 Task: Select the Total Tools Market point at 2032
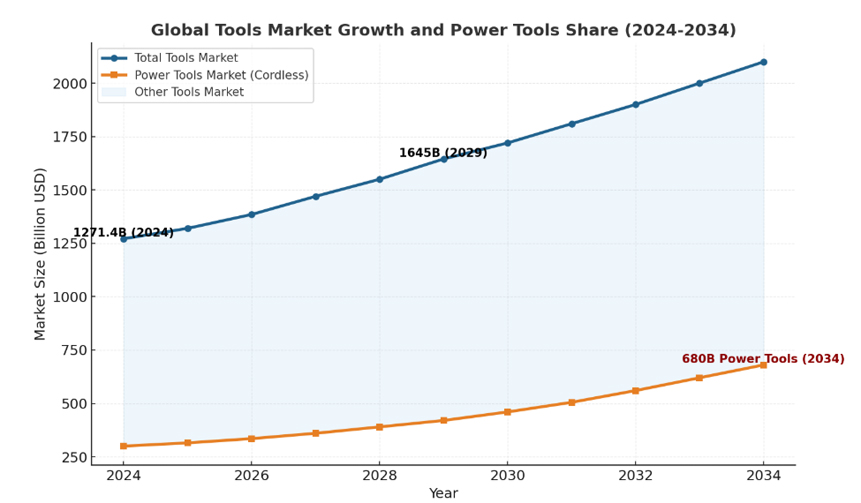pos(635,104)
